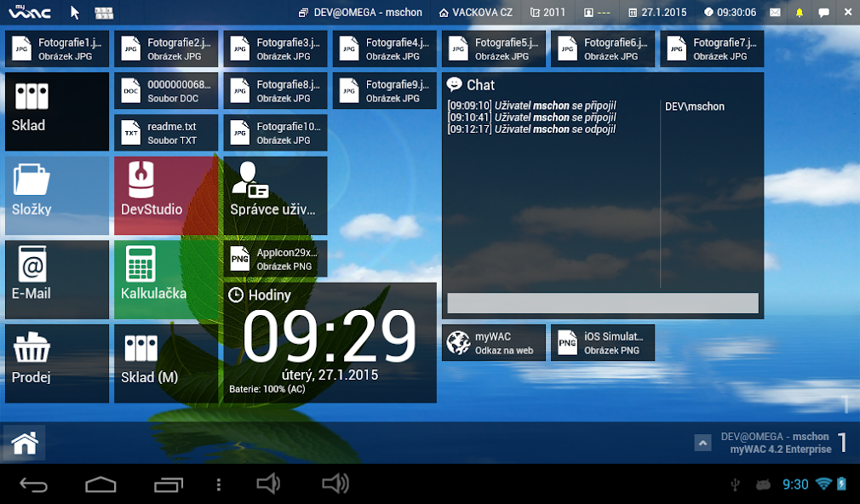The image size is (860, 504).
Task: Open the VACKOVA CZ company selector
Action: (x=475, y=13)
